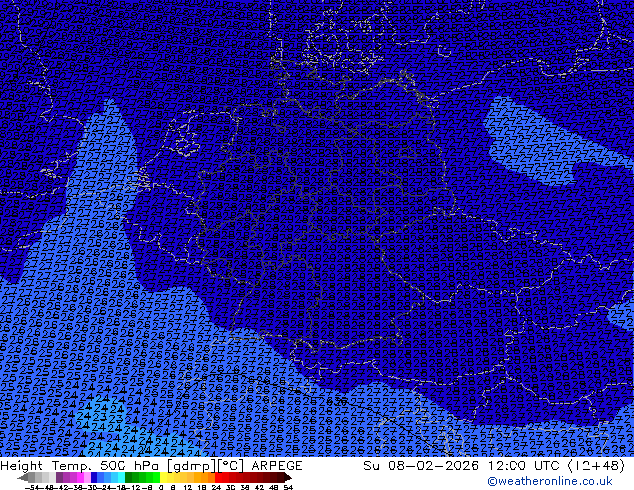Viewport: 634px width, 490px height.
Task: Click the ARPEGE model name label
Action: 277,466
